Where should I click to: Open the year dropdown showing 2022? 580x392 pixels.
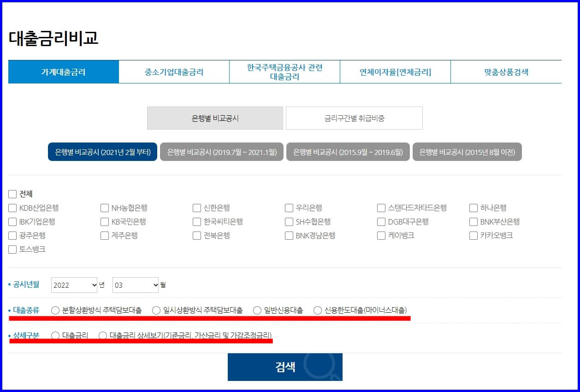pyautogui.click(x=74, y=285)
